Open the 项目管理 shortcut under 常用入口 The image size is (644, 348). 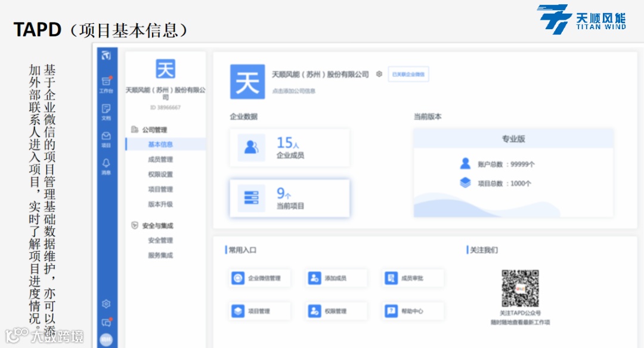click(x=261, y=311)
